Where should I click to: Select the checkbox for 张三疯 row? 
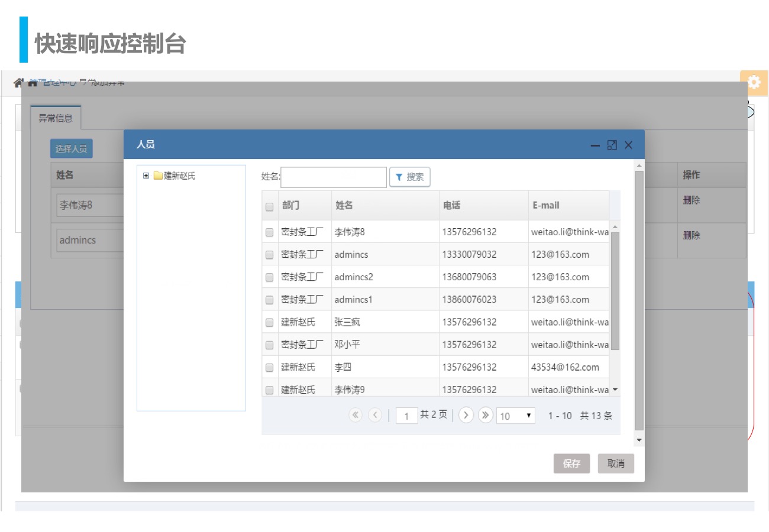[x=270, y=322]
